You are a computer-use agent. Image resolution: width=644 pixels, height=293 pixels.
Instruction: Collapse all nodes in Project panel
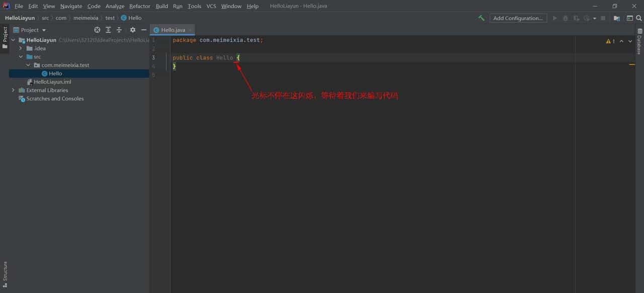pyautogui.click(x=108, y=30)
